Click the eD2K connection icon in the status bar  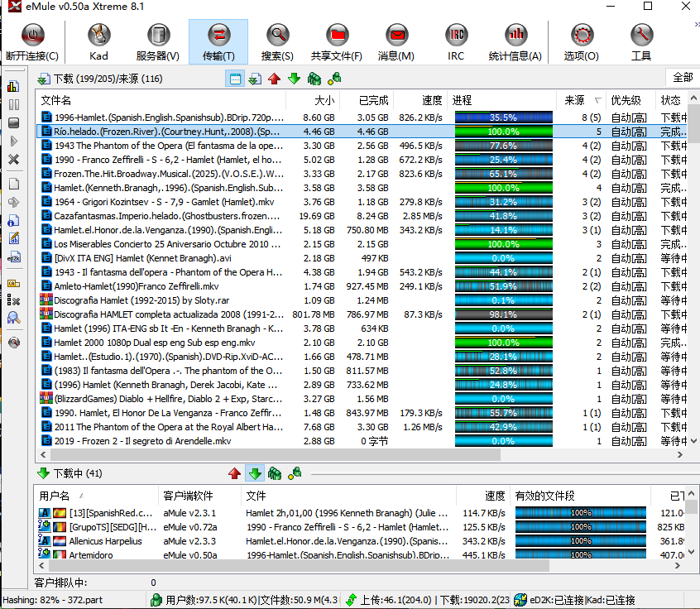pos(520,600)
